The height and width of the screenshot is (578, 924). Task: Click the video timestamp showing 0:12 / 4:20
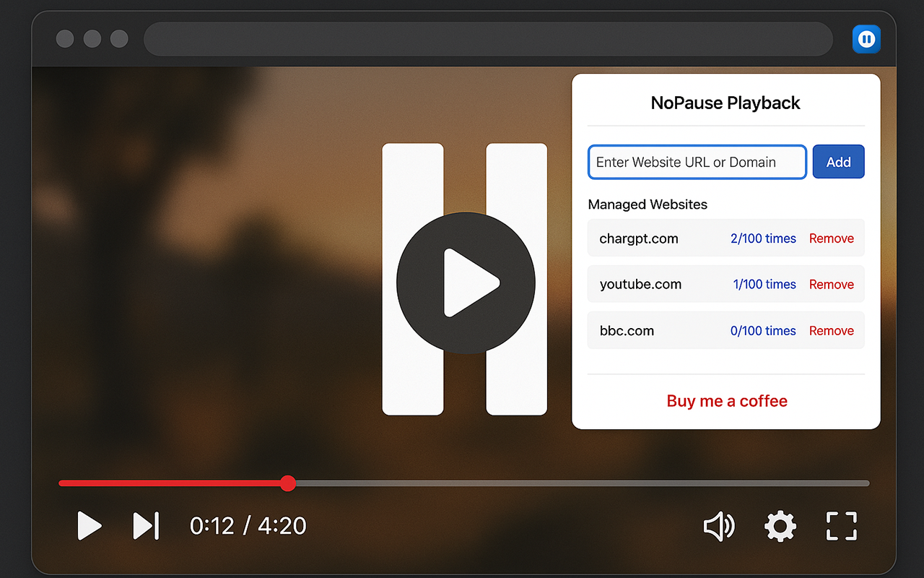(248, 527)
